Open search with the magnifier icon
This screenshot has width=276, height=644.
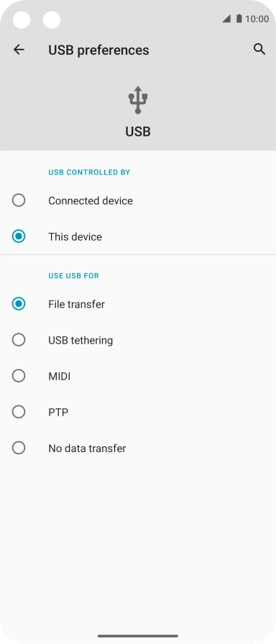click(259, 50)
